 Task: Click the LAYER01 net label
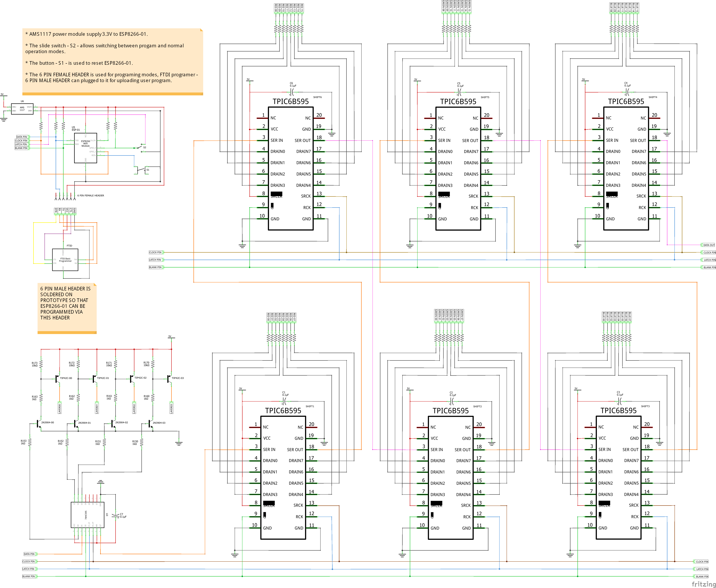pos(97,407)
